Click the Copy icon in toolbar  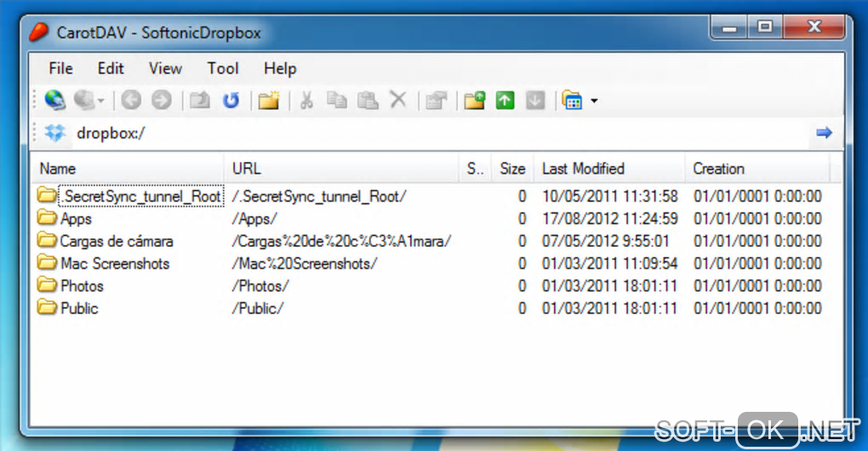(337, 100)
